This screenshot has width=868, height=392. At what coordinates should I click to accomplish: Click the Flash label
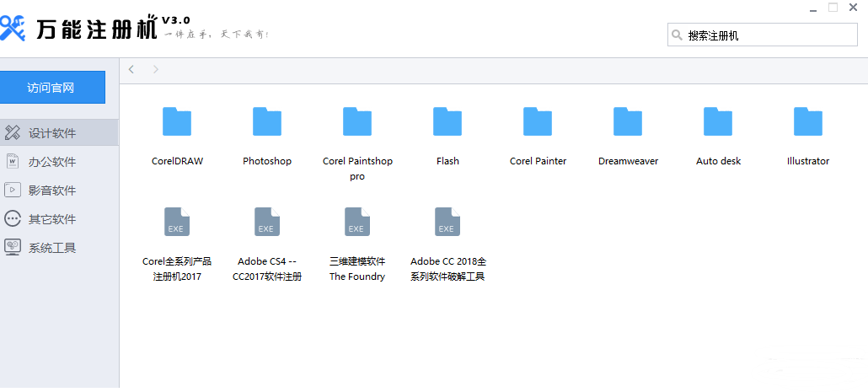447,161
